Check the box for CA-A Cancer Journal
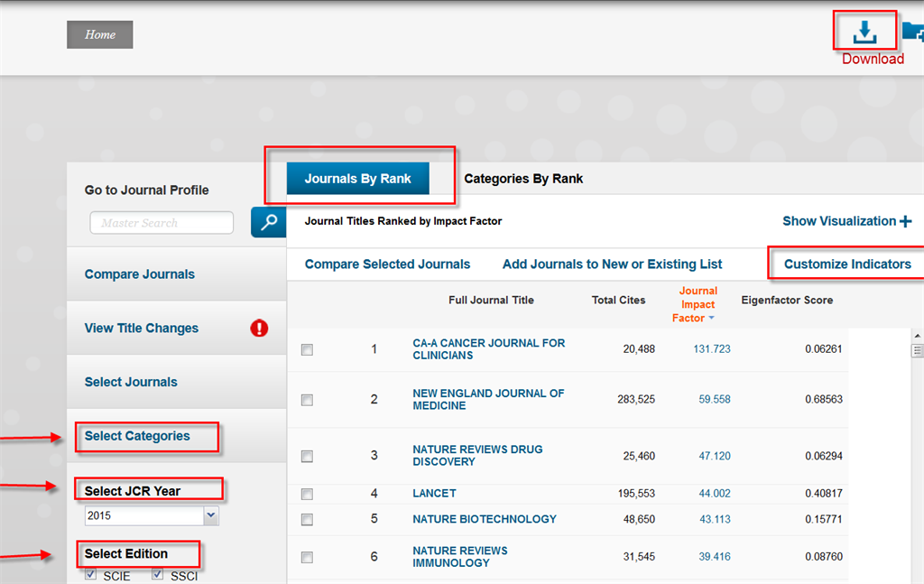Viewport: 924px width, 584px height. click(x=307, y=349)
